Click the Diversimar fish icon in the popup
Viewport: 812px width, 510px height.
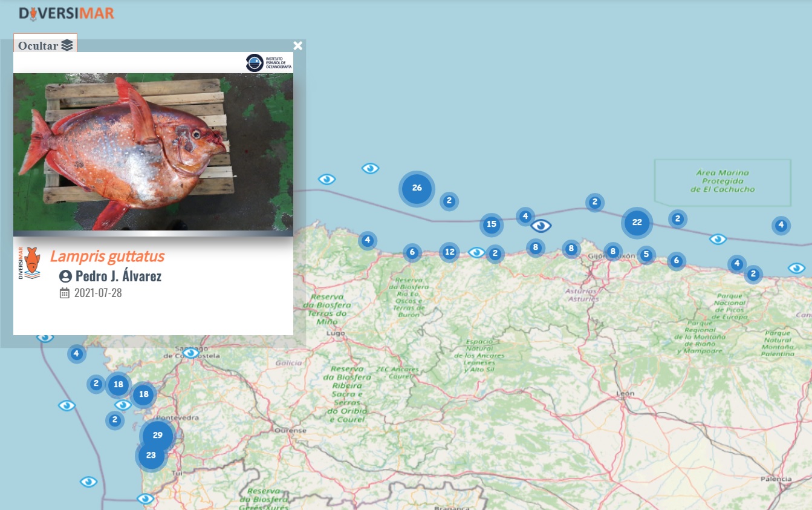coord(30,263)
